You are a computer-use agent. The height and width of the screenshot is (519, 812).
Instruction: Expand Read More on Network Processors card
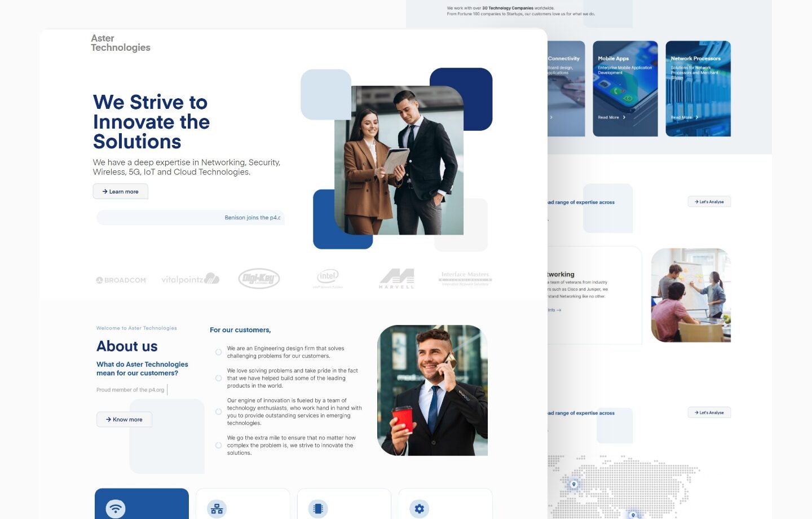point(683,117)
